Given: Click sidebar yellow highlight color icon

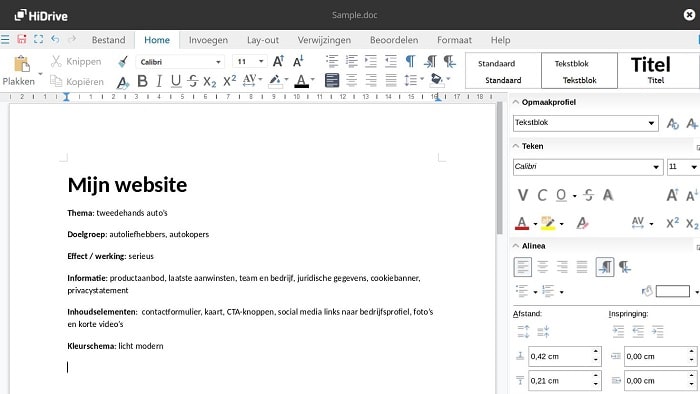Looking at the screenshot, I should [548, 223].
